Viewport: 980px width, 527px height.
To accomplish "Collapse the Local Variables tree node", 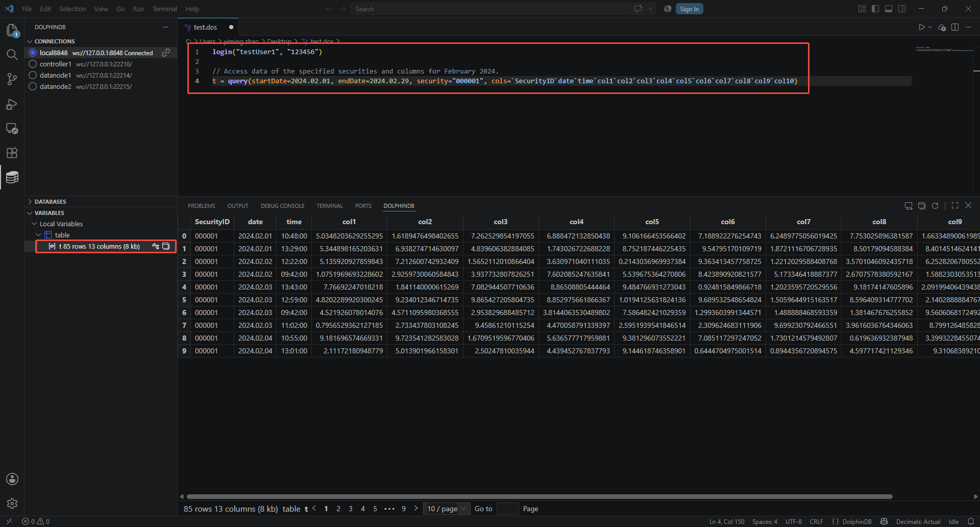I will (34, 224).
